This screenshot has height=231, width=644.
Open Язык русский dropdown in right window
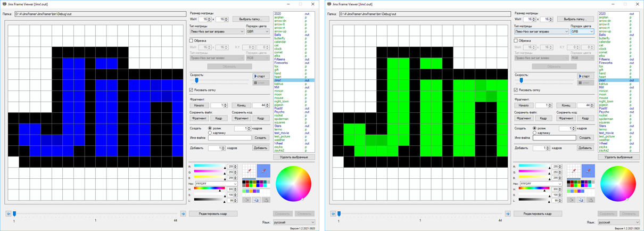[x=619, y=222]
